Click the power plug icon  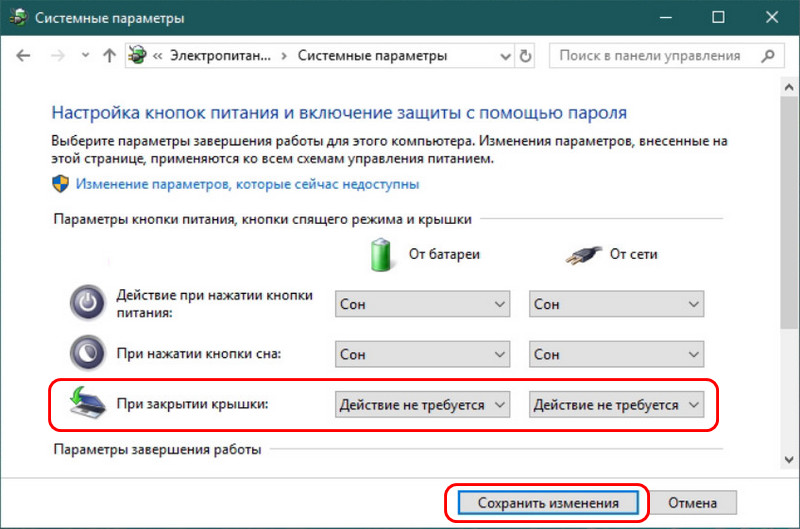click(583, 255)
